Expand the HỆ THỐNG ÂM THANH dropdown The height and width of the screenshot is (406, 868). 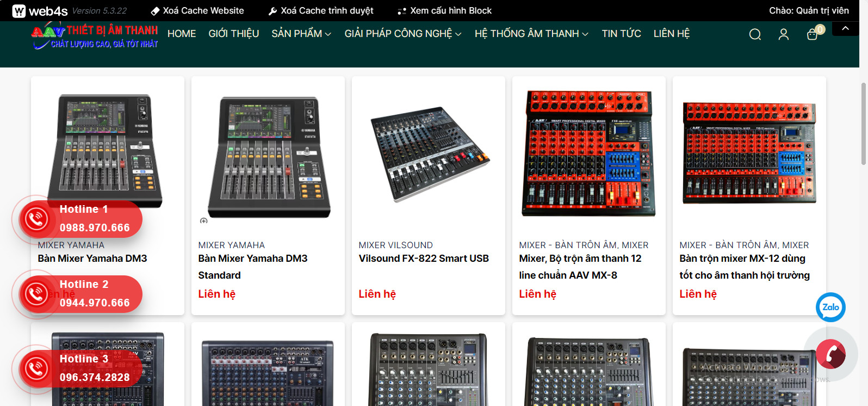click(531, 34)
